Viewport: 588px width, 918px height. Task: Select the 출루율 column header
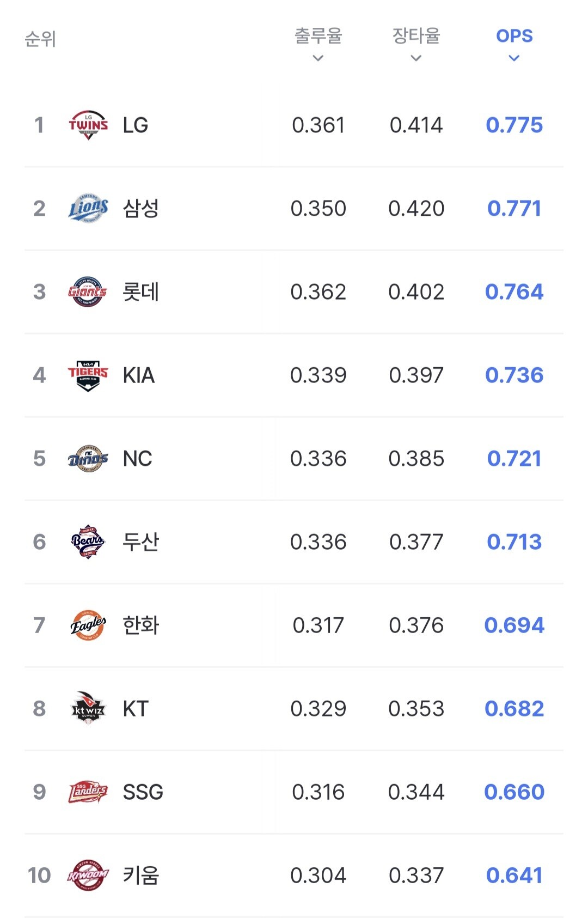pyautogui.click(x=318, y=36)
